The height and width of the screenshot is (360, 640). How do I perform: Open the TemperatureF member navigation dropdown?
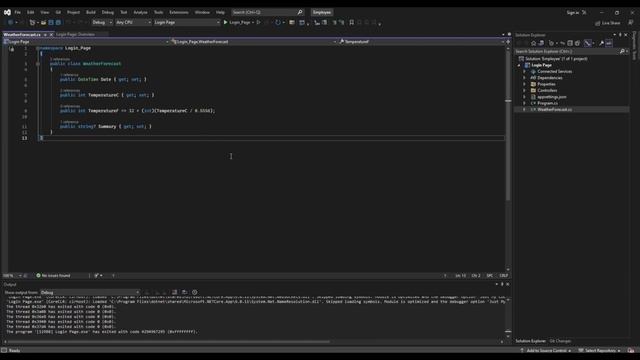point(422,42)
